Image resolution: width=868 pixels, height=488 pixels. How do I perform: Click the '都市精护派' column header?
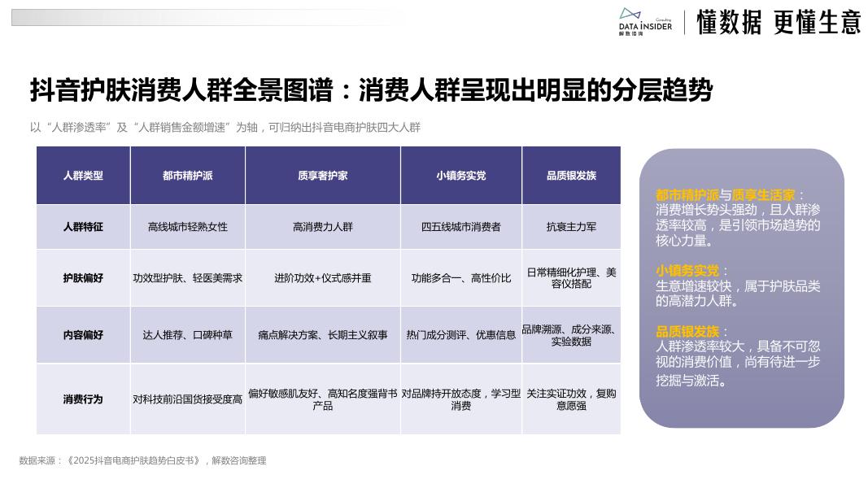coord(188,176)
